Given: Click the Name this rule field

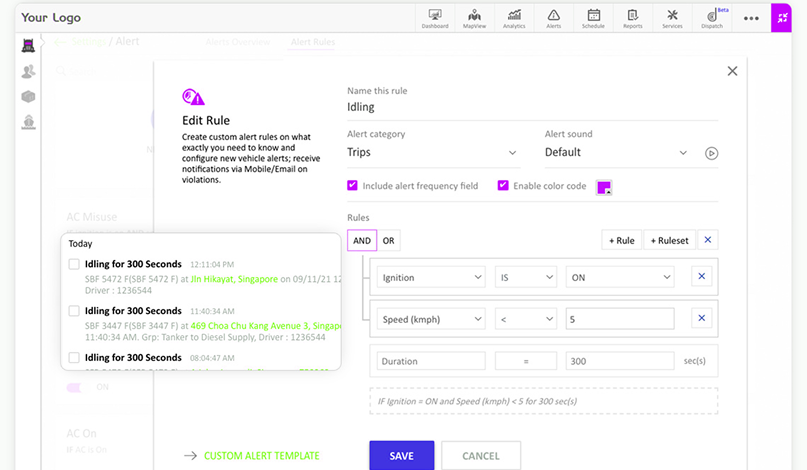Looking at the screenshot, I should pos(532,108).
